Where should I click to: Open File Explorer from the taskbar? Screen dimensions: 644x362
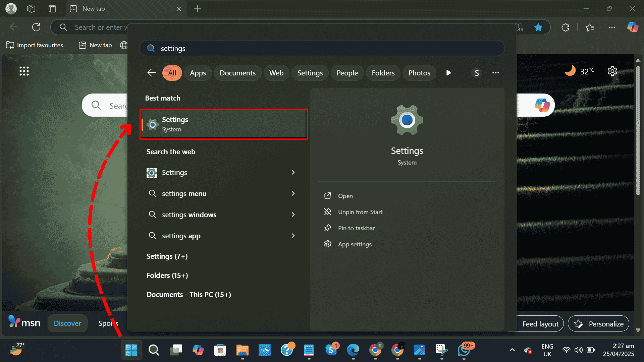tap(242, 350)
